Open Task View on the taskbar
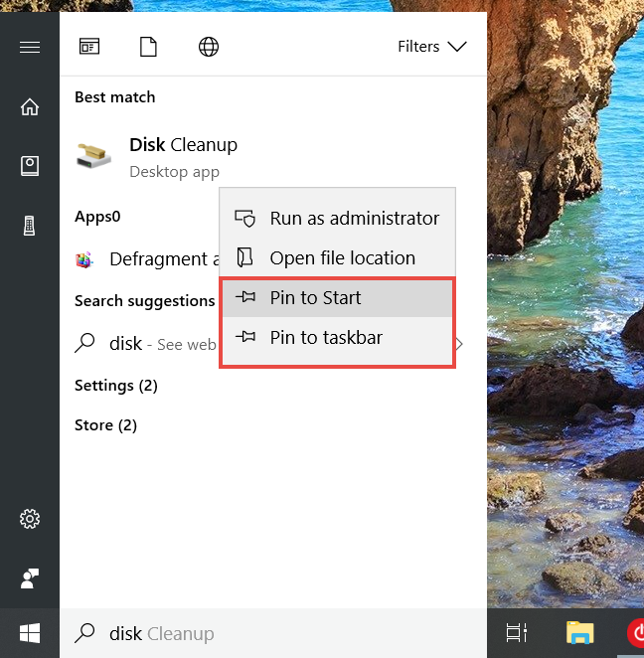 pyautogui.click(x=517, y=633)
